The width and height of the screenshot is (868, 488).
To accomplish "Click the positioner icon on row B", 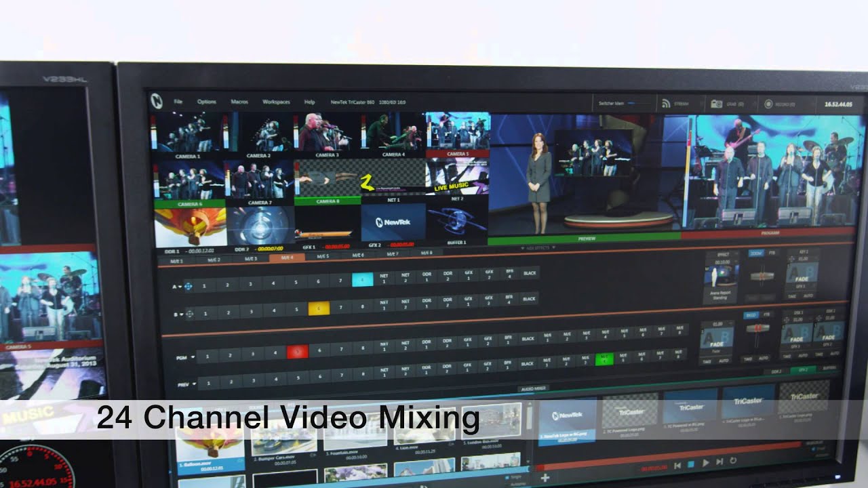I will [190, 313].
